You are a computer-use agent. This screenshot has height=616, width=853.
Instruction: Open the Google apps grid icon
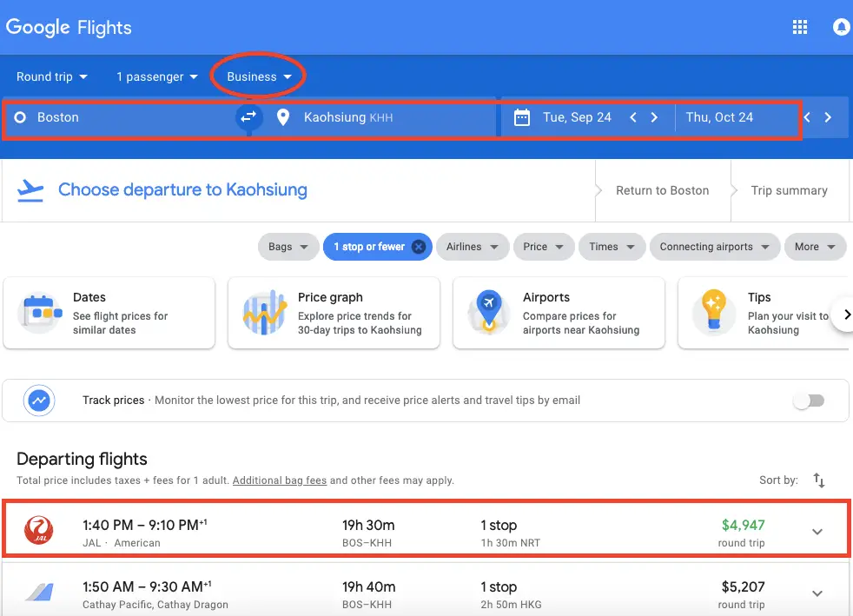[x=800, y=27]
